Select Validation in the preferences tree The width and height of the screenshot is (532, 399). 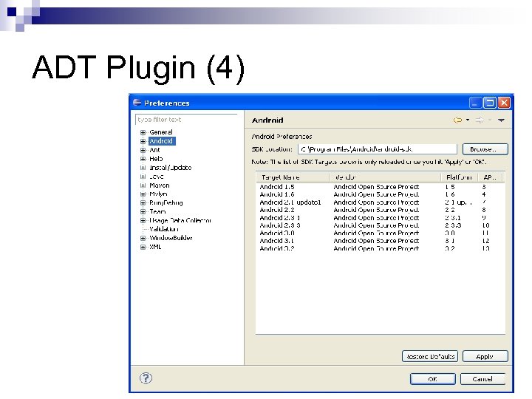(163, 229)
